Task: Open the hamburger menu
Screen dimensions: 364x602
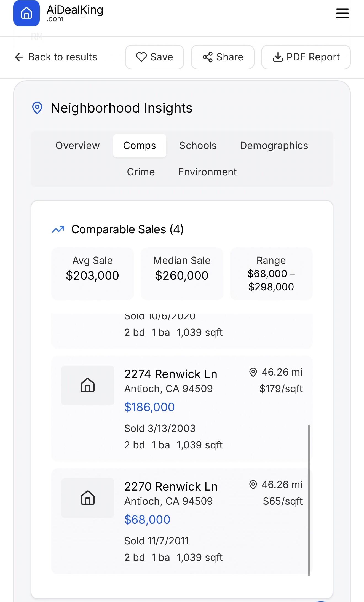Action: (x=342, y=13)
